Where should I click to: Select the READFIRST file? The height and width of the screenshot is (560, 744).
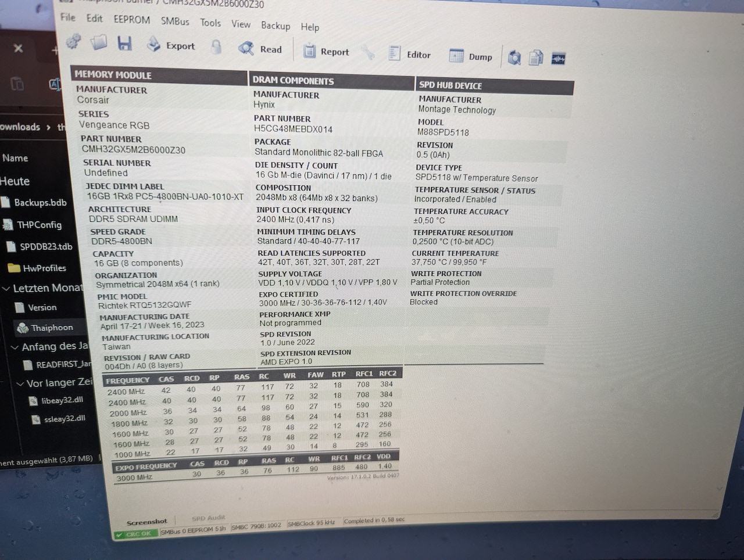click(x=57, y=364)
